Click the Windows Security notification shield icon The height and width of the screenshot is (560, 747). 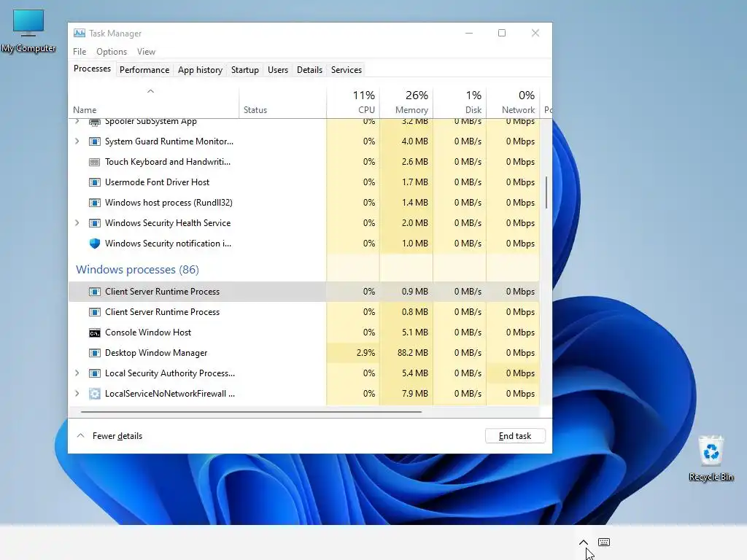pos(95,244)
